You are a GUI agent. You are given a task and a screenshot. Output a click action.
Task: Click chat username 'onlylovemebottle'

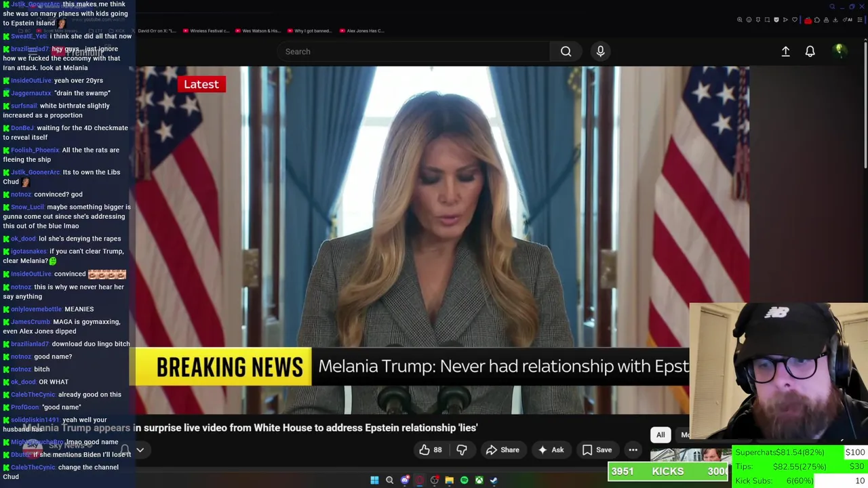tap(36, 309)
